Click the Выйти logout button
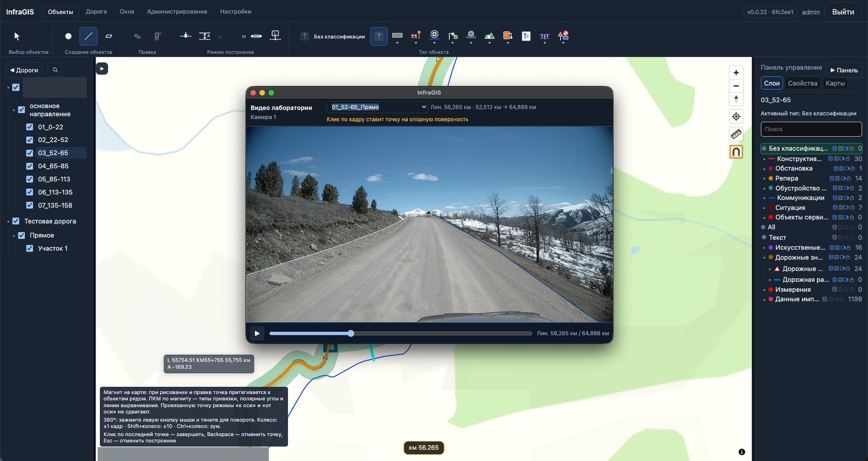 843,12
